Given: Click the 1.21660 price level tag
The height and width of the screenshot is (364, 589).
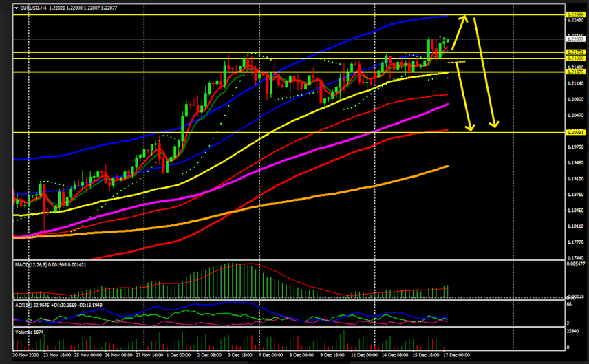Looking at the screenshot, I should pyautogui.click(x=575, y=59).
